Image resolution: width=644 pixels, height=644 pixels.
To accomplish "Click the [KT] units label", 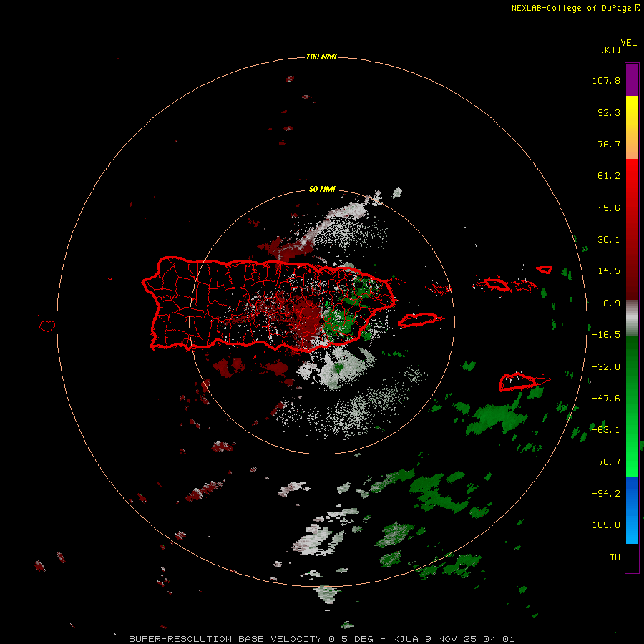I will pyautogui.click(x=611, y=49).
